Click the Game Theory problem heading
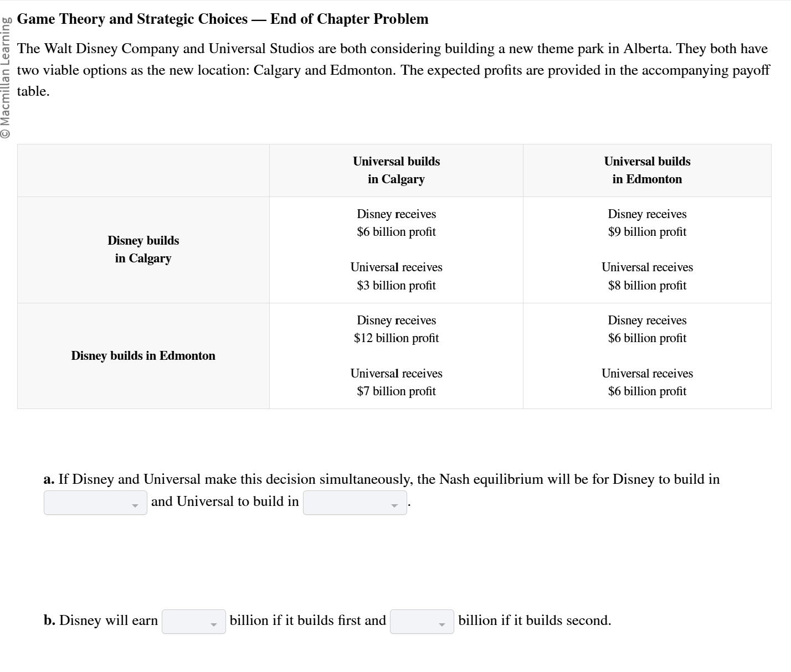The image size is (791, 672). point(223,19)
